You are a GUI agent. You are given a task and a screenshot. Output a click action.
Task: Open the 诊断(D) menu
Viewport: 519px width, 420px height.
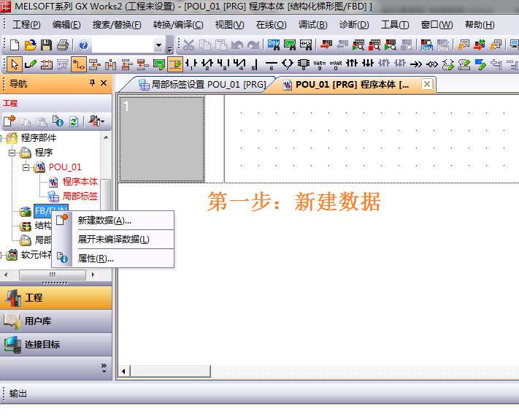tap(354, 25)
